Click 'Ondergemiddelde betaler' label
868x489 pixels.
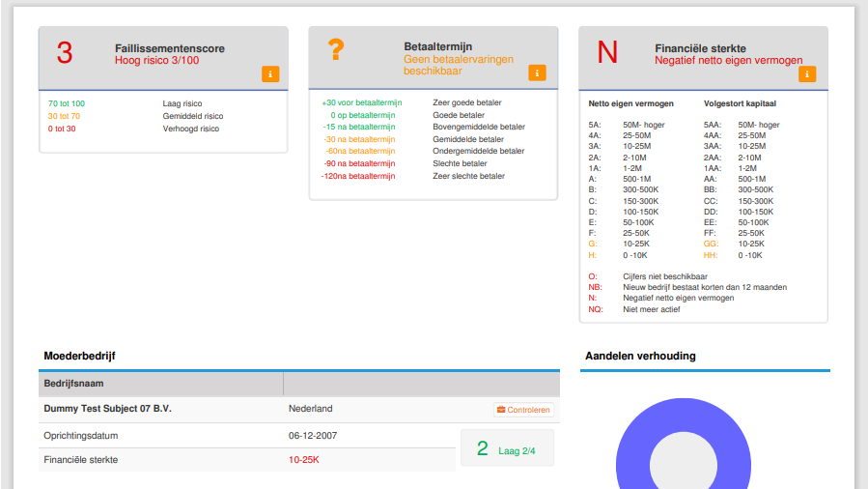point(478,151)
